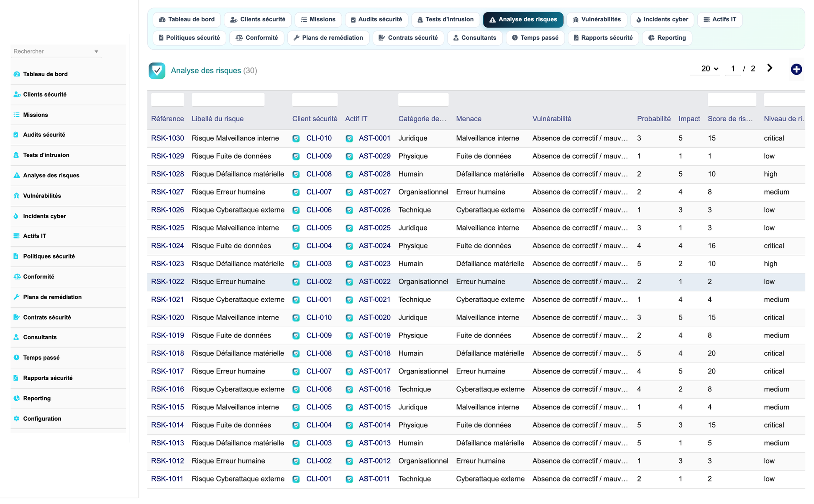The image size is (814, 504).
Task: Click the Temps passé clock icon in sidebar
Action: (16, 358)
